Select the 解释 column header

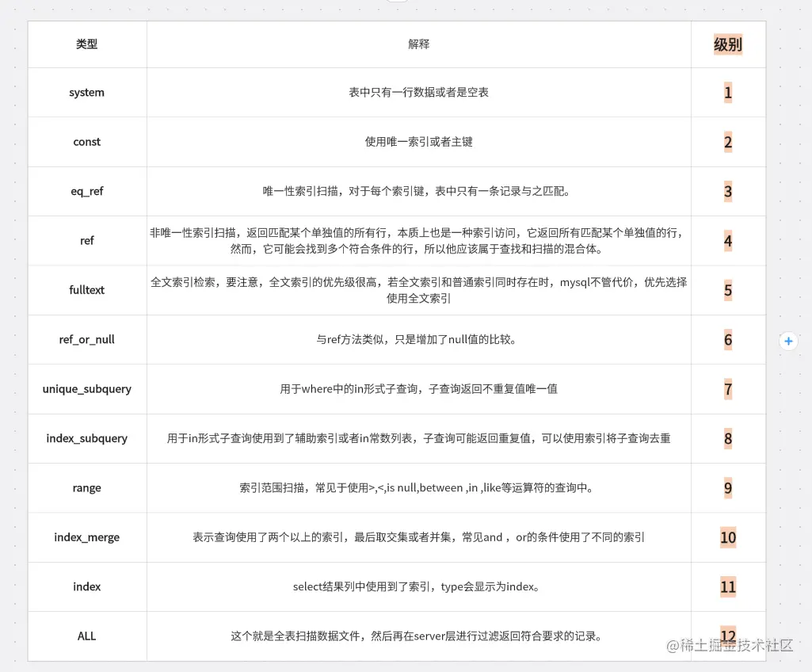tap(418, 44)
